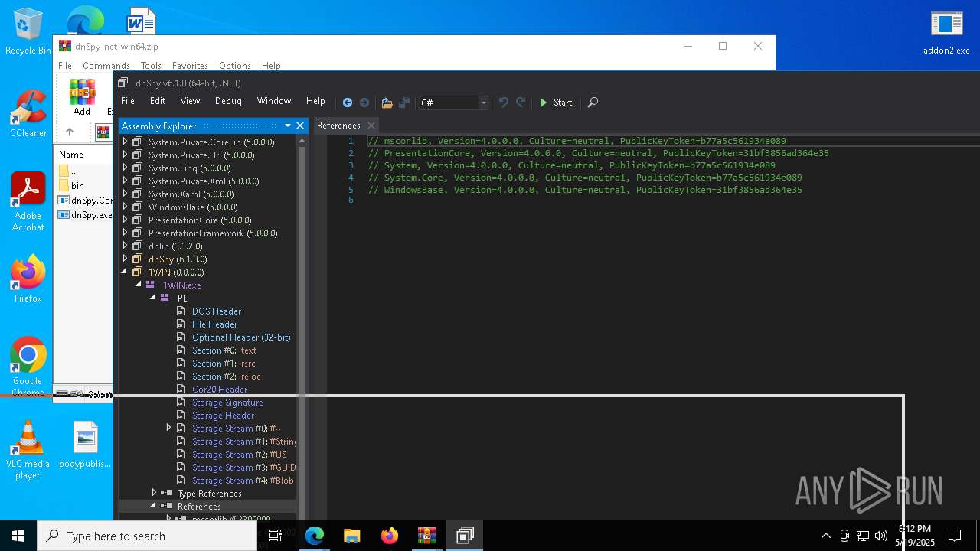Click the Save All icon in dnSpy toolbar
980x551 pixels.
(404, 103)
